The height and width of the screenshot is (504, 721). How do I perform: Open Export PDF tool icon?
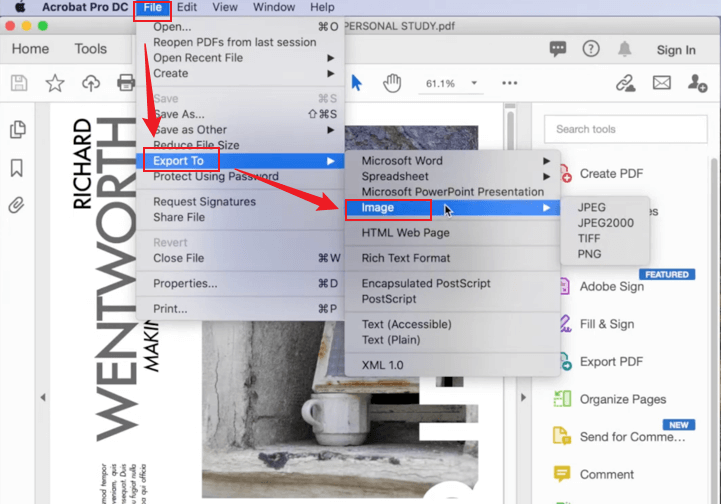(565, 361)
